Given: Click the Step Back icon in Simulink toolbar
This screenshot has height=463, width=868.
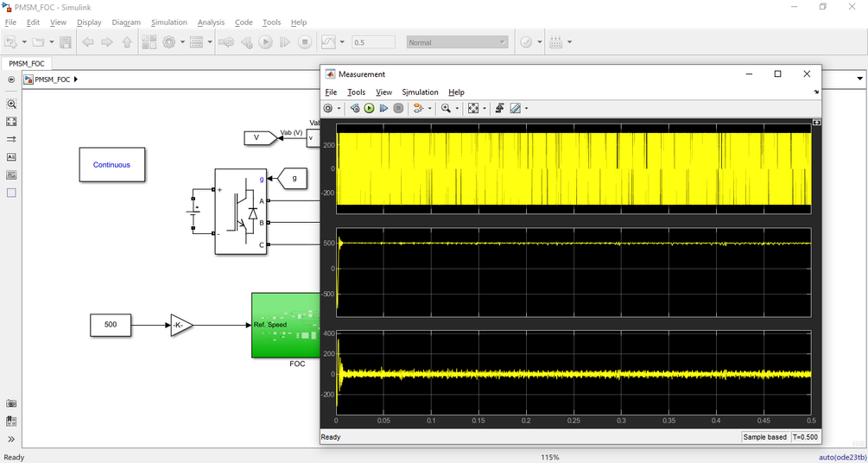Looking at the screenshot, I should pos(247,42).
